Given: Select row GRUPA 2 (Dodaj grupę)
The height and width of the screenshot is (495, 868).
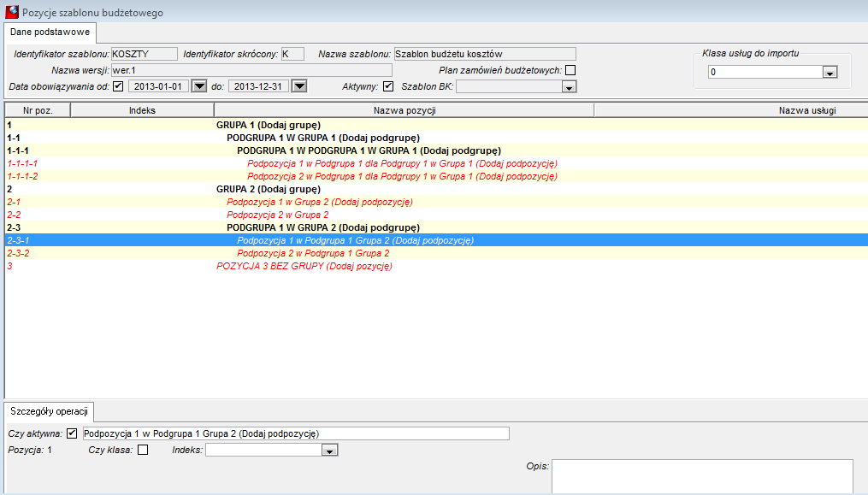Looking at the screenshot, I should tap(437, 189).
